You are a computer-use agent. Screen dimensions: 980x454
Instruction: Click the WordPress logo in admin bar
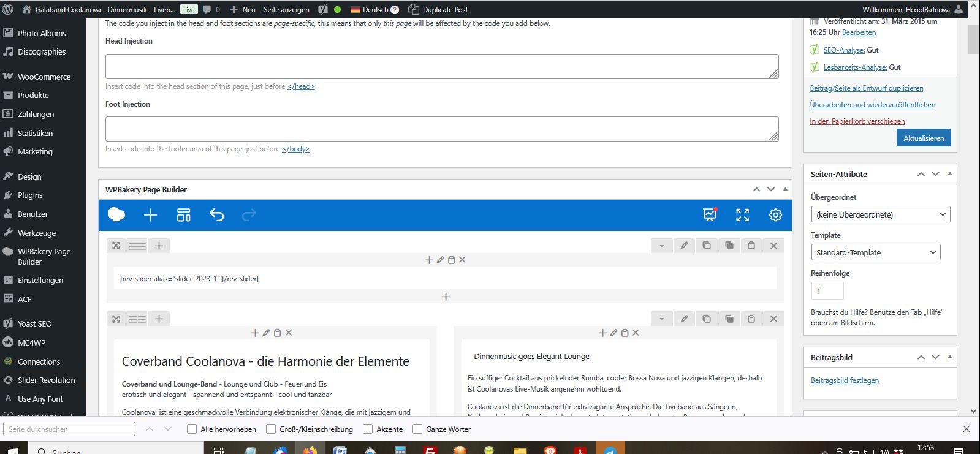coord(8,9)
